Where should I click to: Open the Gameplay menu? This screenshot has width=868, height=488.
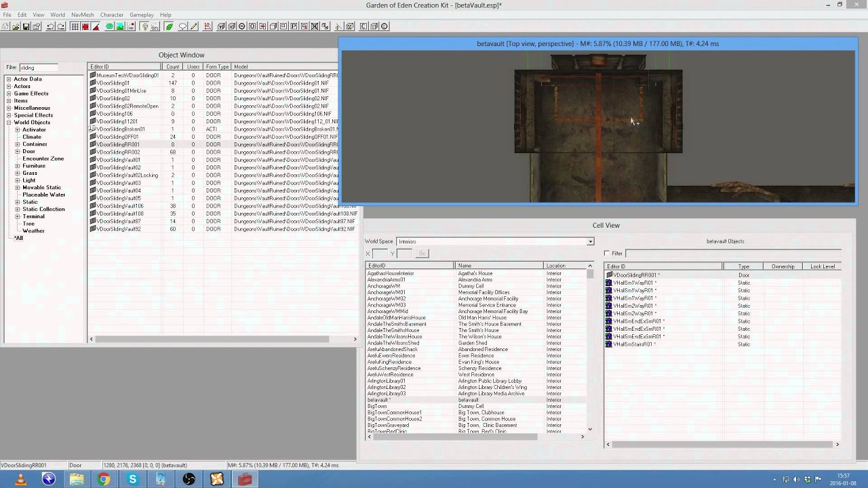pyautogui.click(x=142, y=14)
